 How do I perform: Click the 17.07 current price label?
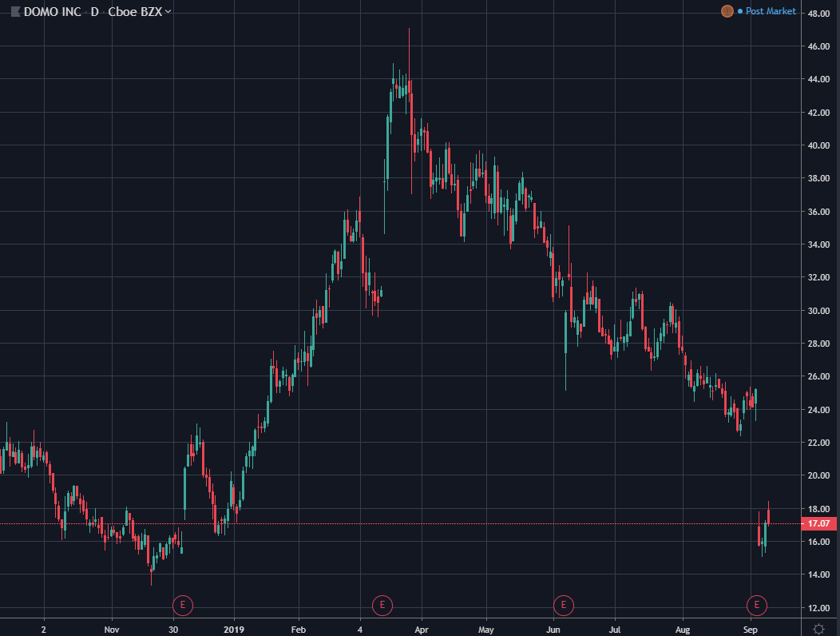click(x=818, y=524)
